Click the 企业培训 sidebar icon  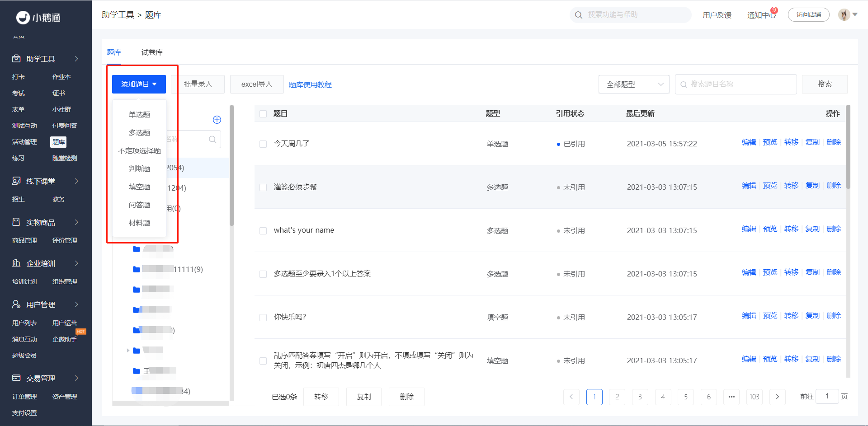[16, 263]
